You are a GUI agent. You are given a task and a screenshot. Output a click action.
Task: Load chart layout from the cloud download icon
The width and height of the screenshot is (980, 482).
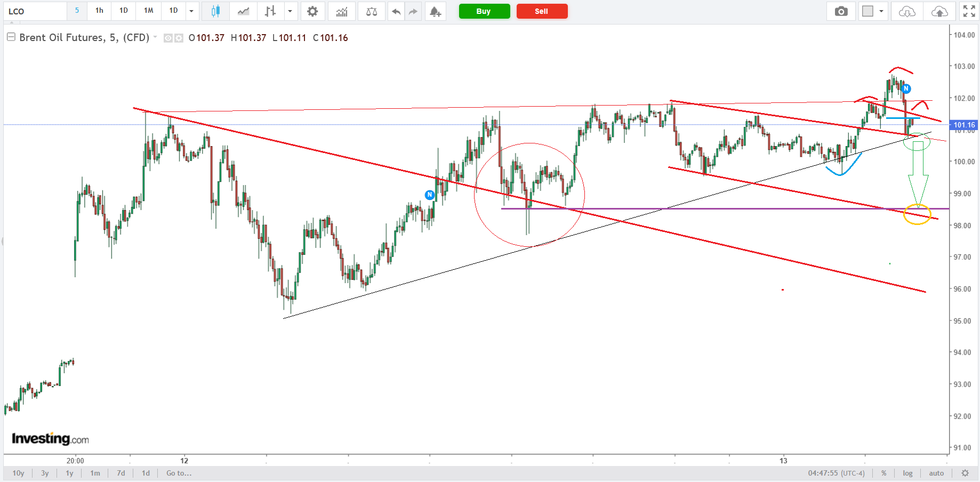[907, 11]
